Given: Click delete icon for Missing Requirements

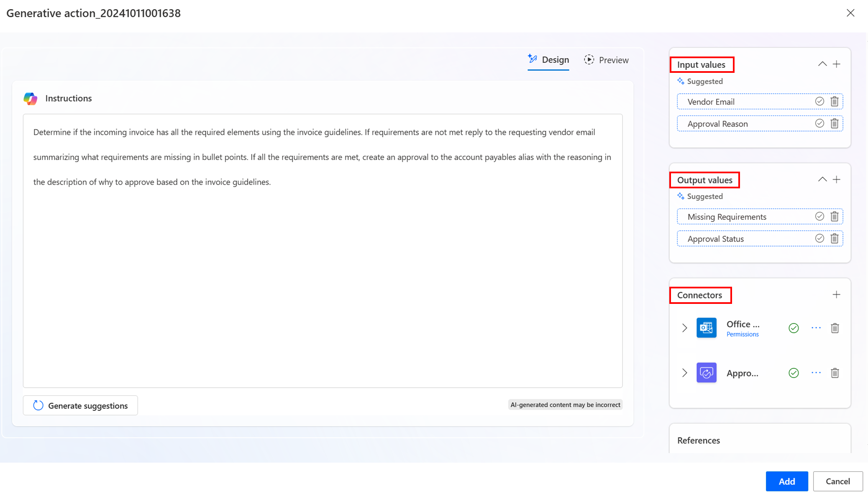Looking at the screenshot, I should (835, 216).
